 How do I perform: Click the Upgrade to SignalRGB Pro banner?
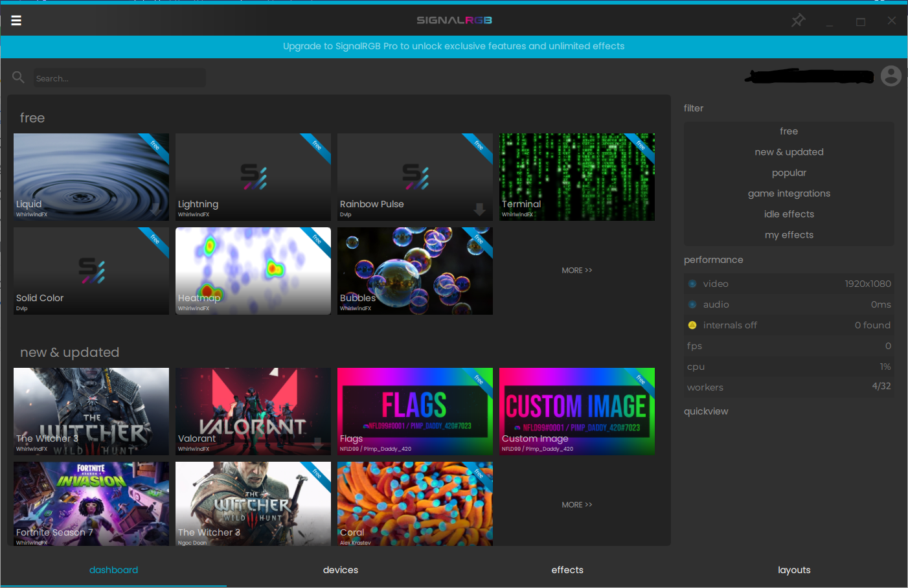coord(453,46)
